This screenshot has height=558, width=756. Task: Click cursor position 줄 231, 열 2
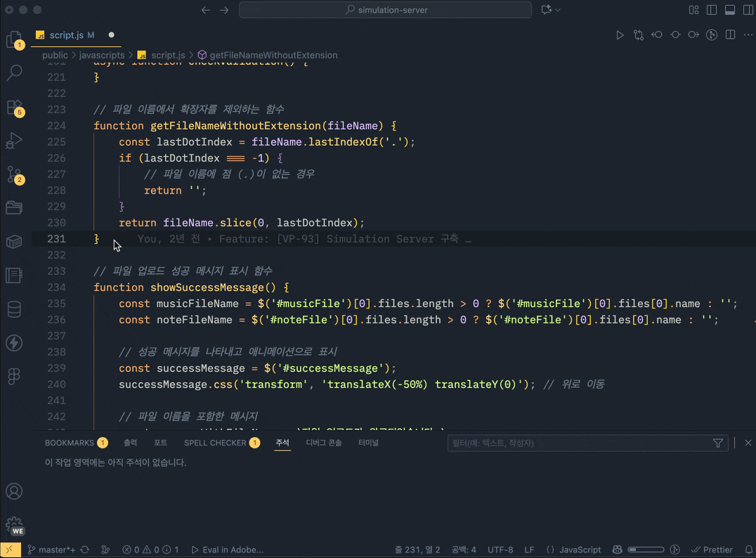pos(417,550)
